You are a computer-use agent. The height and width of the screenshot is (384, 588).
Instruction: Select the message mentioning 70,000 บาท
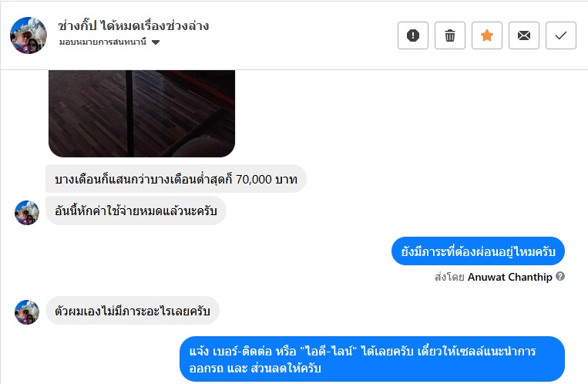tap(176, 179)
